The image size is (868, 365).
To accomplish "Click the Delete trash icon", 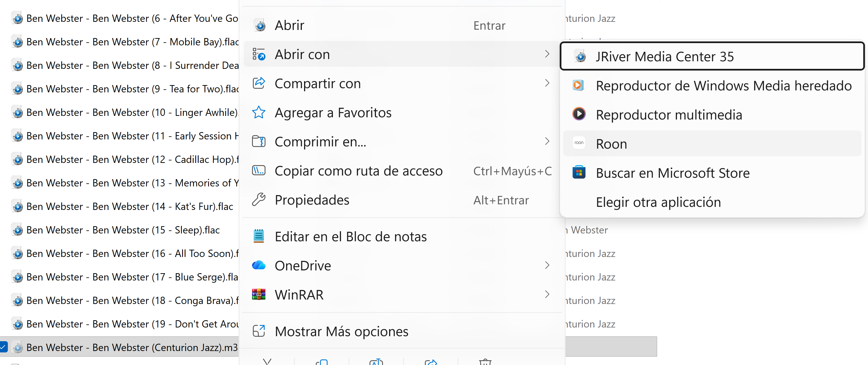I will [485, 362].
